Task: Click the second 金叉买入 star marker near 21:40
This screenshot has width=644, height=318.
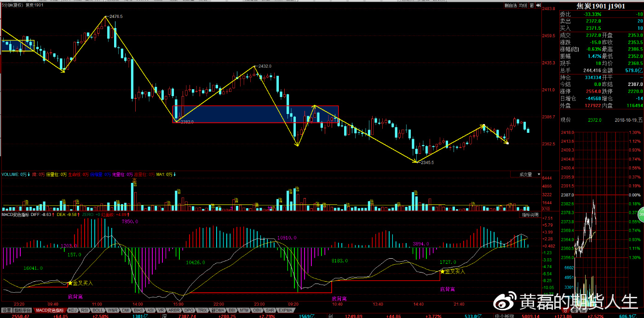Action: click(443, 272)
